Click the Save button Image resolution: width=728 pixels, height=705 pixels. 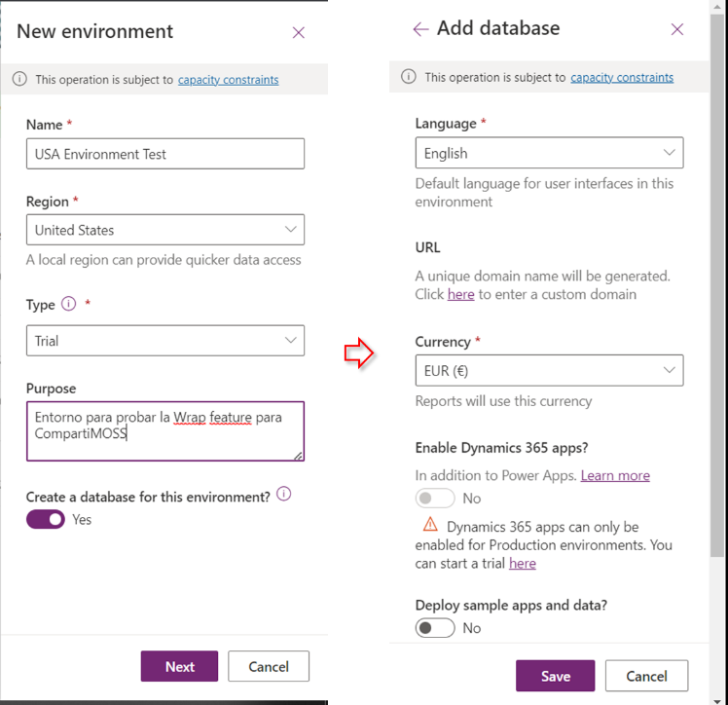tap(556, 676)
